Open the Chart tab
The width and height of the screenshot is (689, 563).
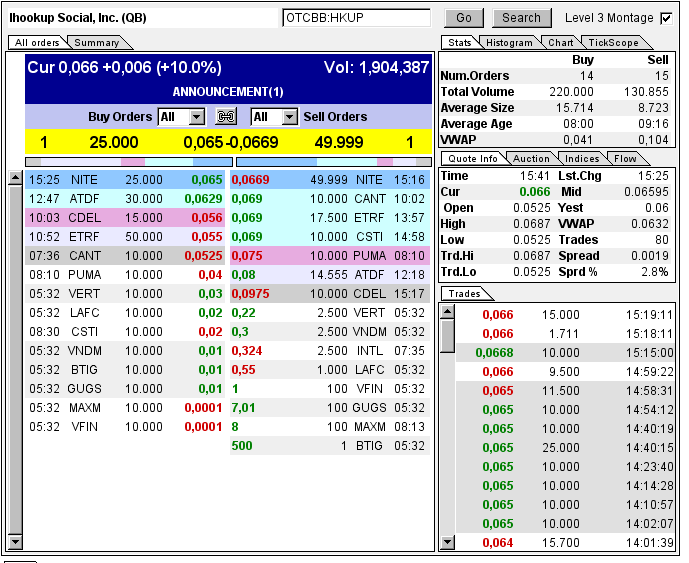tap(560, 43)
